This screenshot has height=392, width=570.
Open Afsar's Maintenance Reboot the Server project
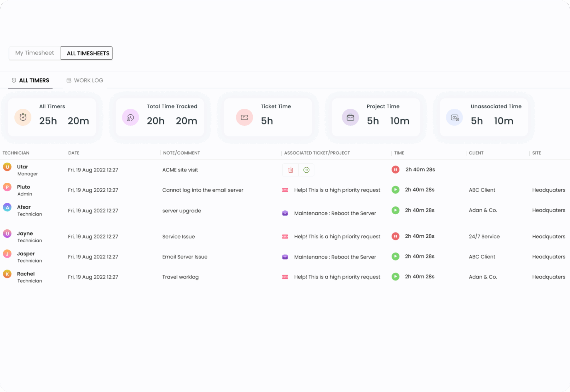point(335,213)
